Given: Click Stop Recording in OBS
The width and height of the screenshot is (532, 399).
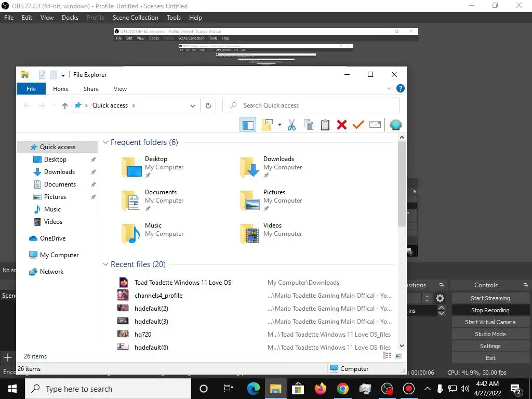Looking at the screenshot, I should [x=490, y=310].
